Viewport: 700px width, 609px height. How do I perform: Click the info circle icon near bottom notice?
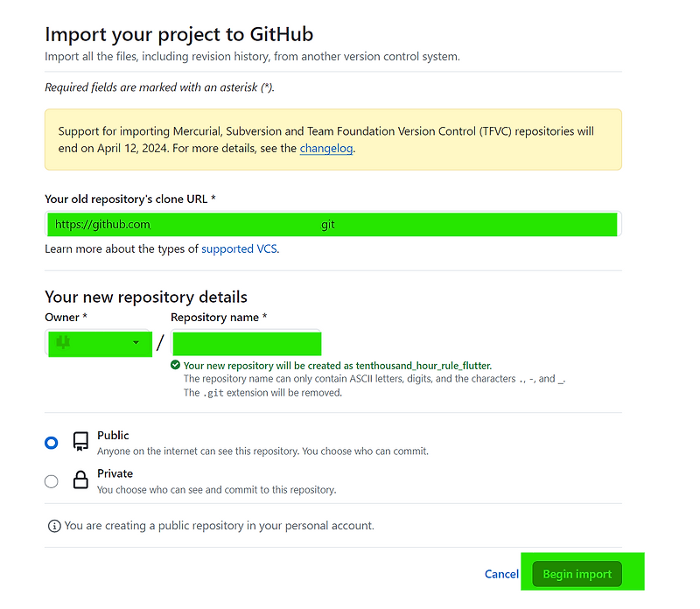54,525
